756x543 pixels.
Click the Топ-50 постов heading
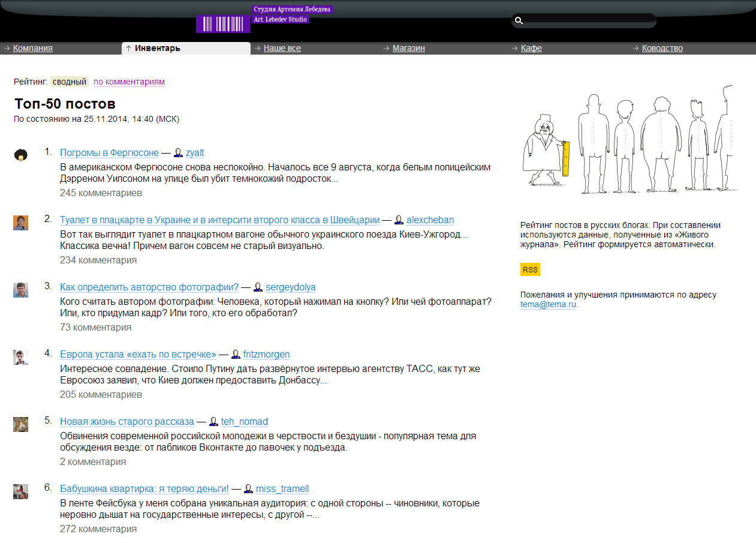[x=65, y=103]
